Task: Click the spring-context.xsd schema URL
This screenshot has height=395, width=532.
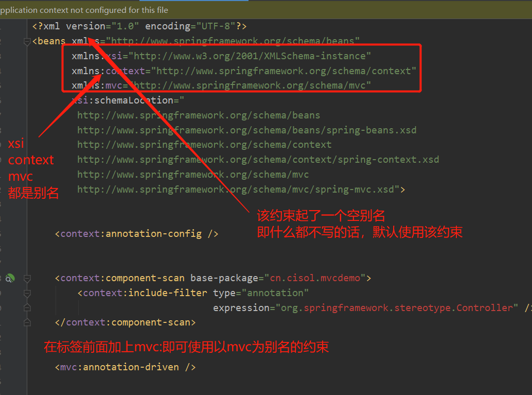Action: [x=258, y=160]
